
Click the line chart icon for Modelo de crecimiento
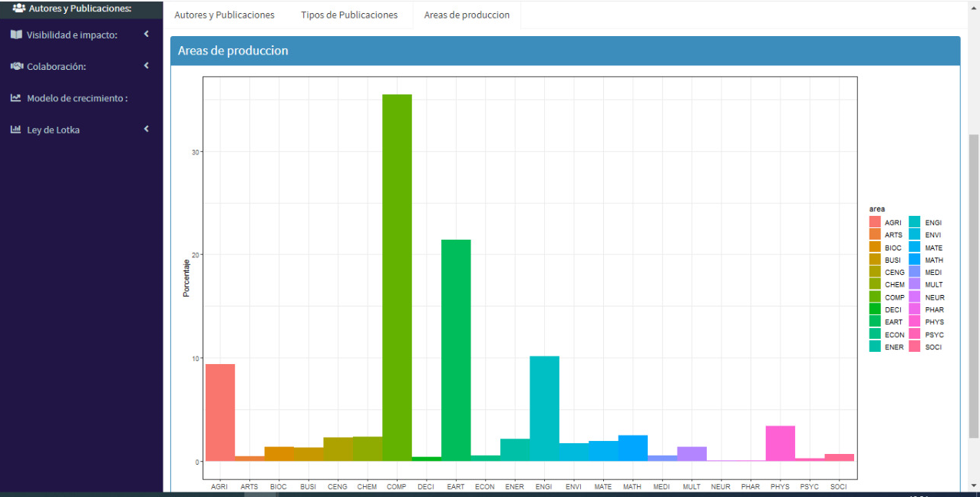(16, 98)
